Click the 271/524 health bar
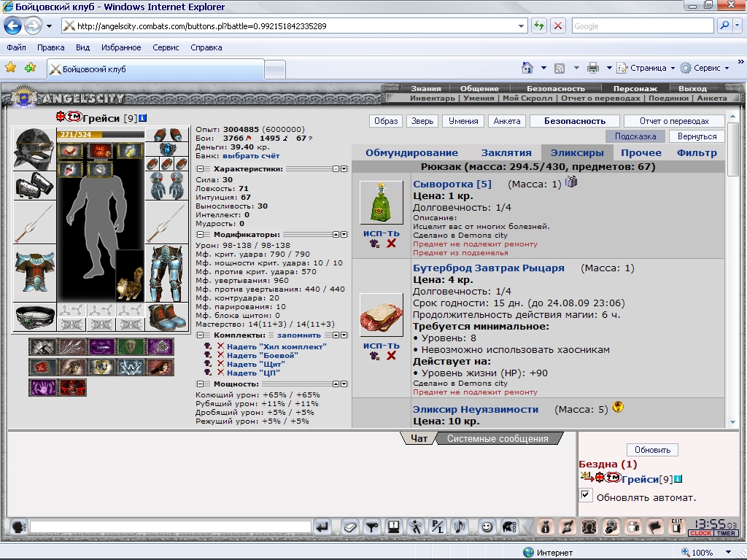This screenshot has height=560, width=747. pos(100,134)
